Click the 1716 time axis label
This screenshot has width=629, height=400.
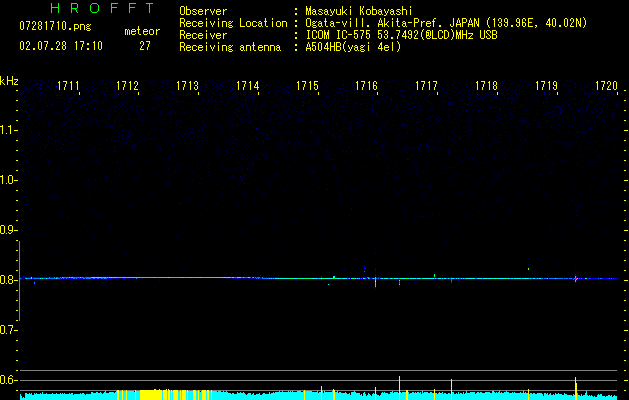pyautogui.click(x=367, y=86)
